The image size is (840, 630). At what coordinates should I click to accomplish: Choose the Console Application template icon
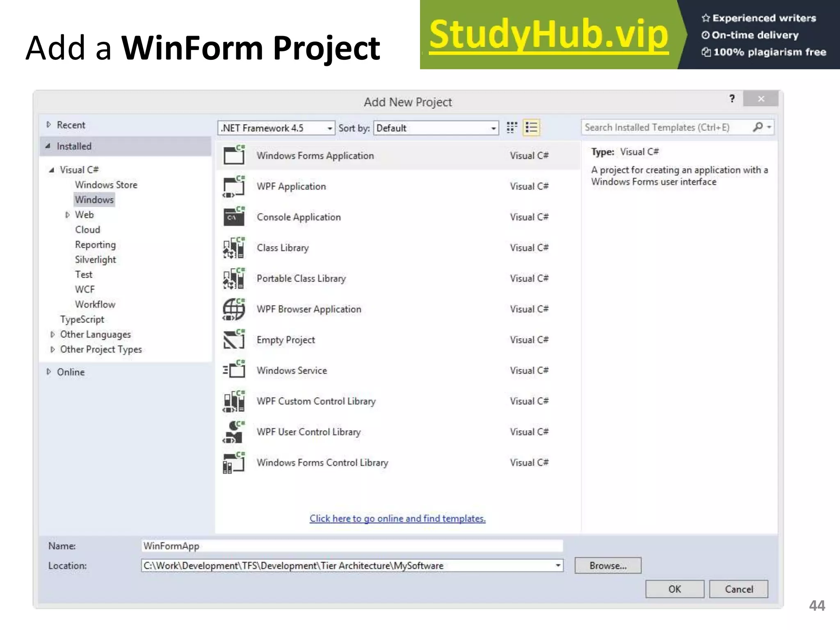pyautogui.click(x=234, y=217)
